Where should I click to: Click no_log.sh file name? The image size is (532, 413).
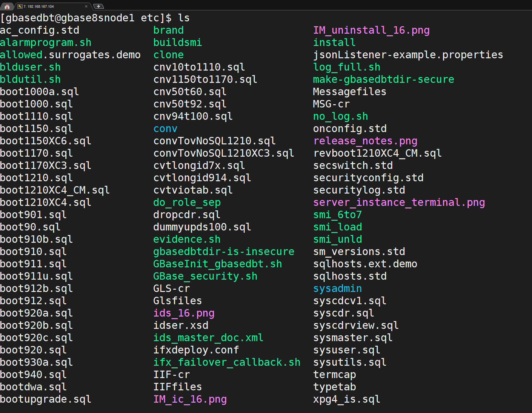[341, 117]
